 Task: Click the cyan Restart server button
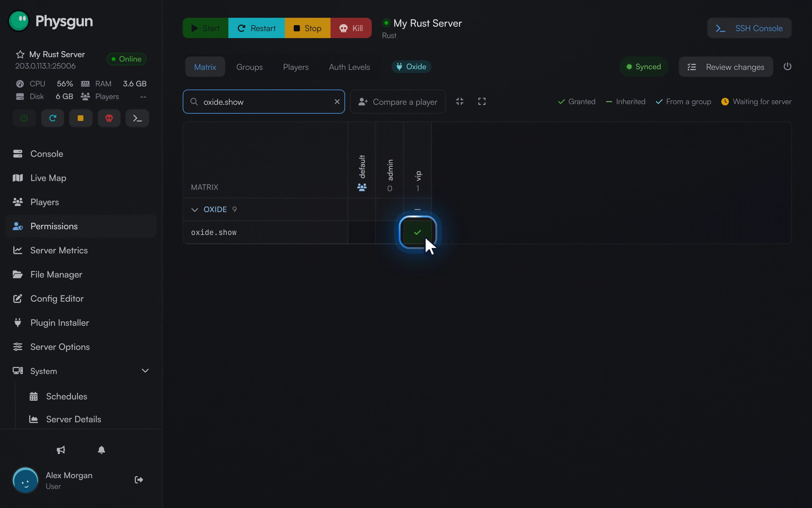pyautogui.click(x=256, y=28)
